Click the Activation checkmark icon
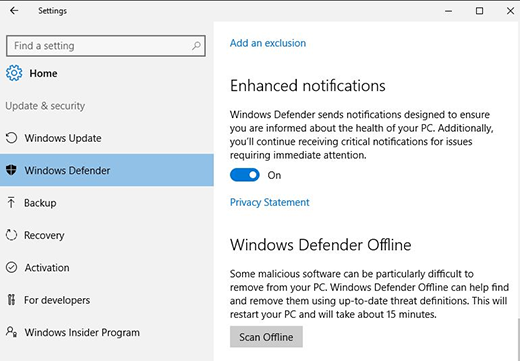The image size is (520, 361). click(11, 267)
